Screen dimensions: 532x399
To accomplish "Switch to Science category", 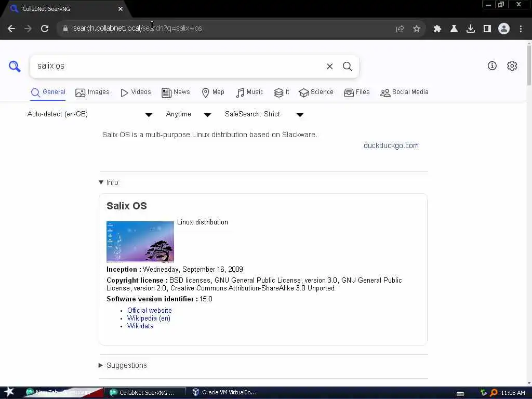I will tap(316, 92).
